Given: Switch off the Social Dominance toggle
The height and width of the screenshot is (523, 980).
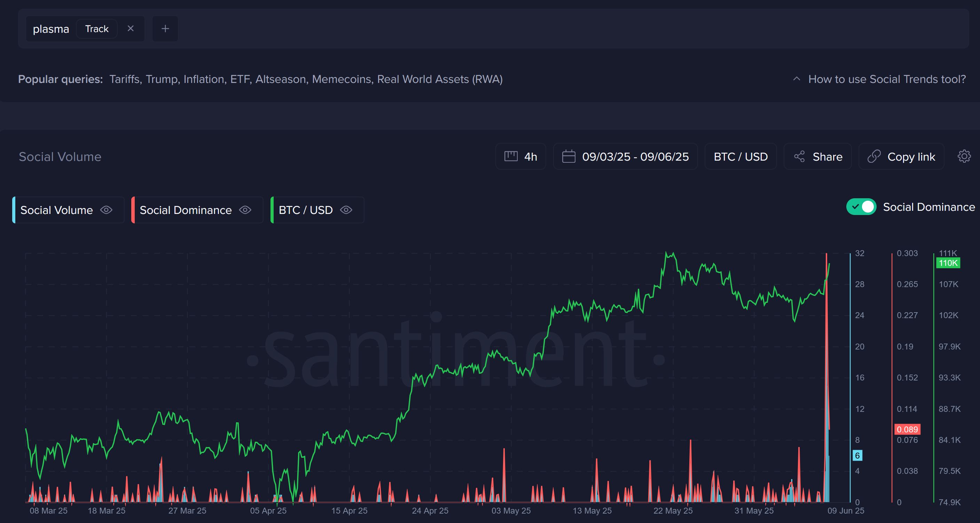Looking at the screenshot, I should [x=861, y=207].
